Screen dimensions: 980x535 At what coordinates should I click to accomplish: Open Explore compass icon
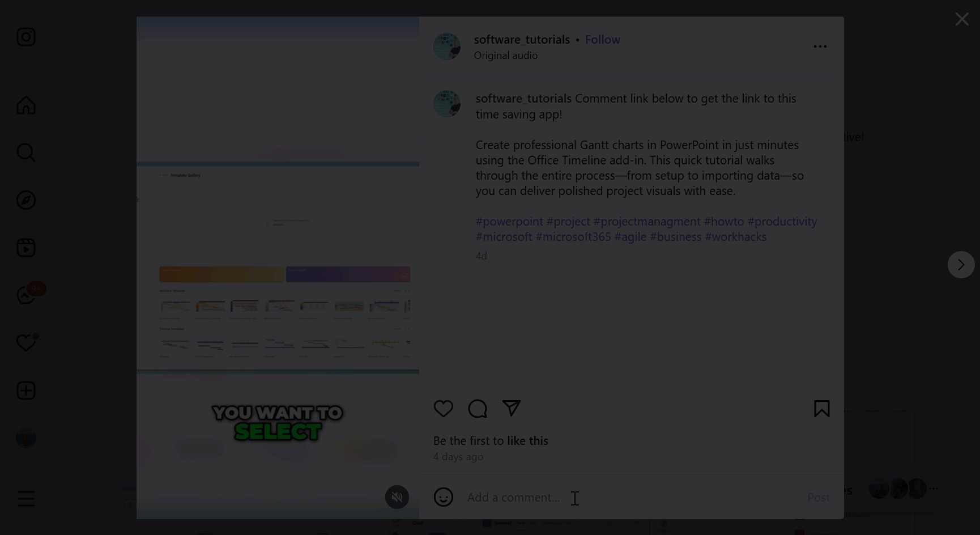pyautogui.click(x=26, y=200)
